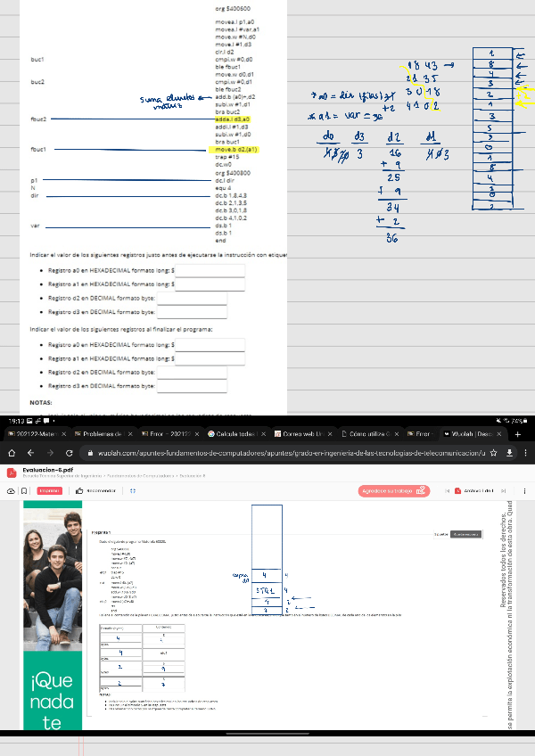Download document via cloud icon
This screenshot has height=756, width=535.
(11, 491)
